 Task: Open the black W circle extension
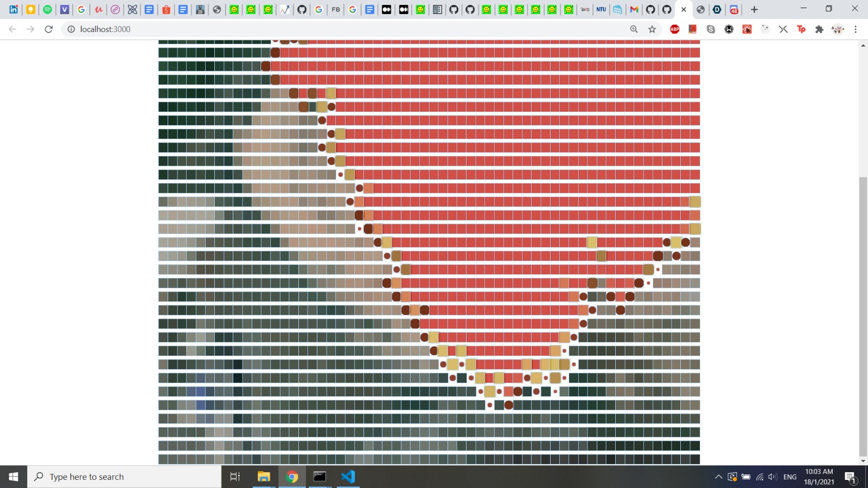[x=729, y=29]
